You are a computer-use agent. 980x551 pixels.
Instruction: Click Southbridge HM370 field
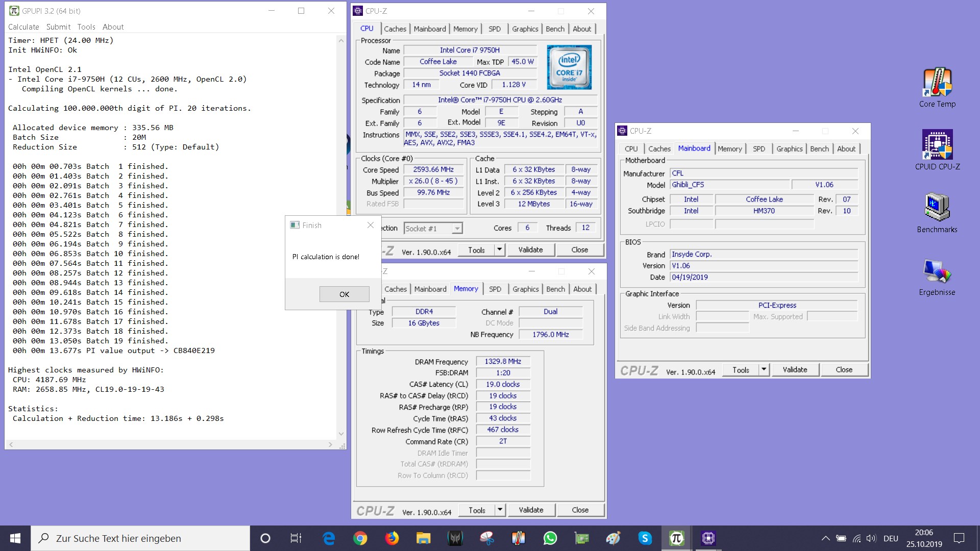click(764, 211)
